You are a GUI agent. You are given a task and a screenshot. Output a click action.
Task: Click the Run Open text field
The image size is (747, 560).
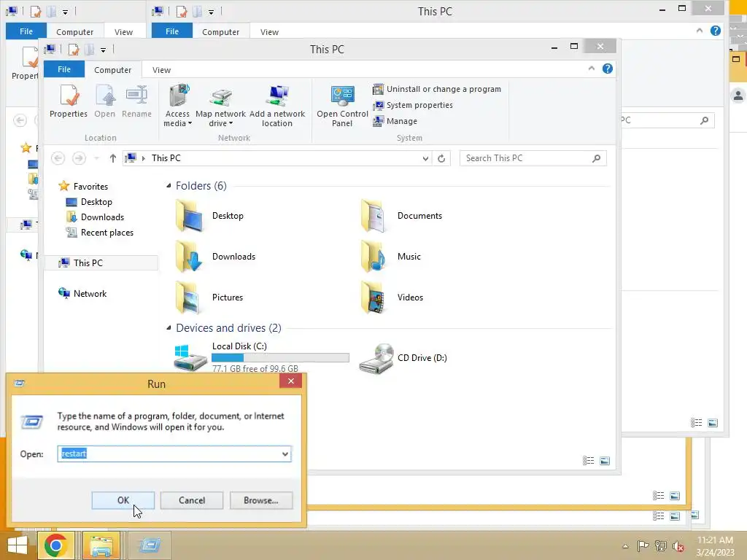click(174, 454)
